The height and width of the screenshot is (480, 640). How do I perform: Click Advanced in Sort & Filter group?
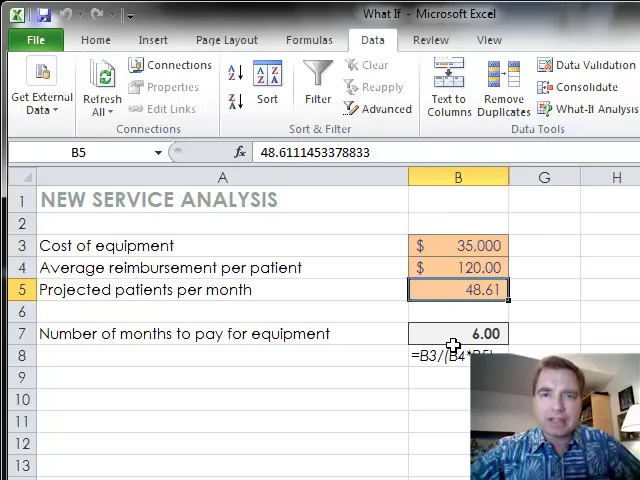point(378,109)
